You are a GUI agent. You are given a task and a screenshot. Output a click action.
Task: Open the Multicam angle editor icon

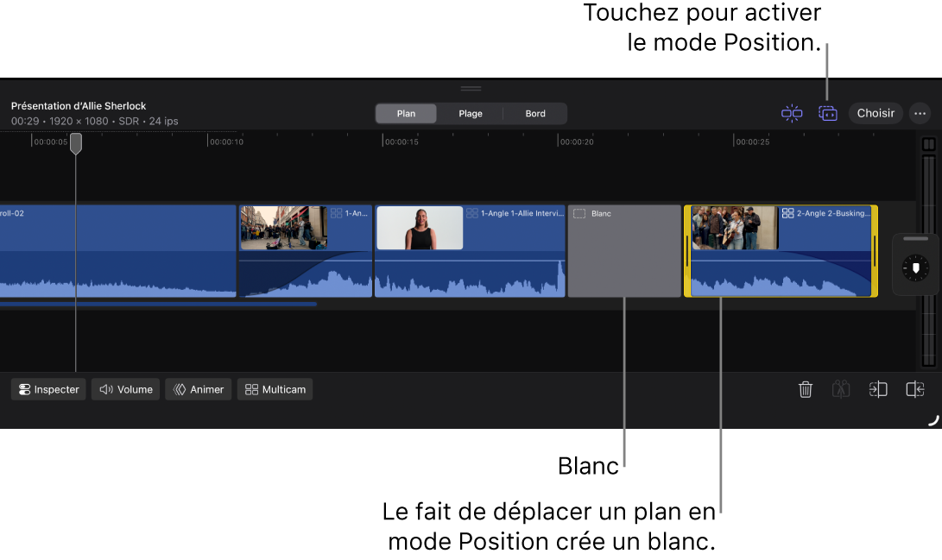click(275, 389)
